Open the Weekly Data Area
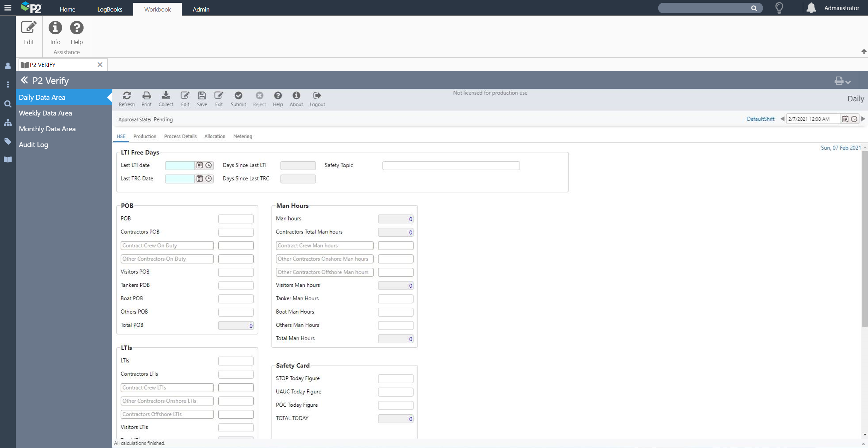 45,113
